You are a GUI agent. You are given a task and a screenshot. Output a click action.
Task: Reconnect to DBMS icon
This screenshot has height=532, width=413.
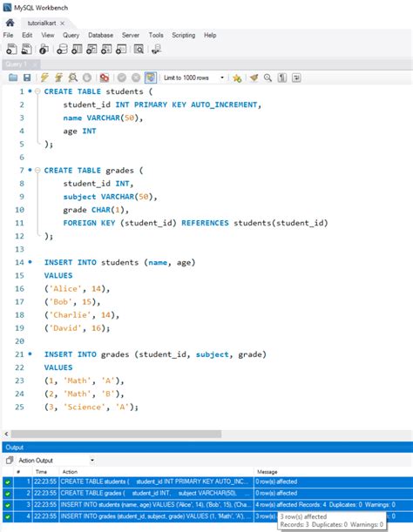pyautogui.click(x=156, y=50)
